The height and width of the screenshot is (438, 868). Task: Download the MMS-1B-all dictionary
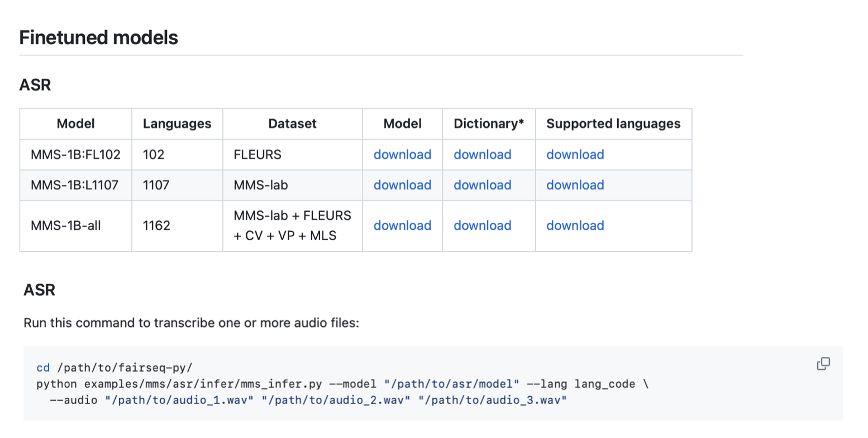pyautogui.click(x=482, y=226)
